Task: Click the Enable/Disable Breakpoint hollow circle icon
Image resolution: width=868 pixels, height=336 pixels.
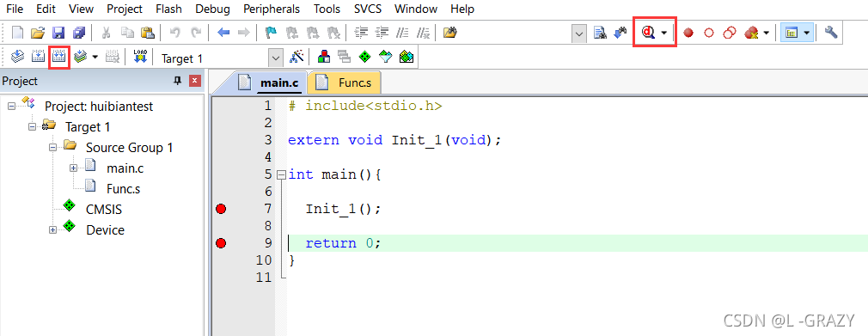Action: [x=708, y=34]
